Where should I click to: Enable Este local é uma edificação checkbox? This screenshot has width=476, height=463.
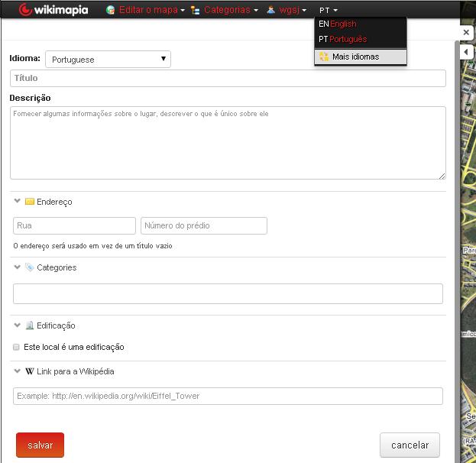point(17,347)
